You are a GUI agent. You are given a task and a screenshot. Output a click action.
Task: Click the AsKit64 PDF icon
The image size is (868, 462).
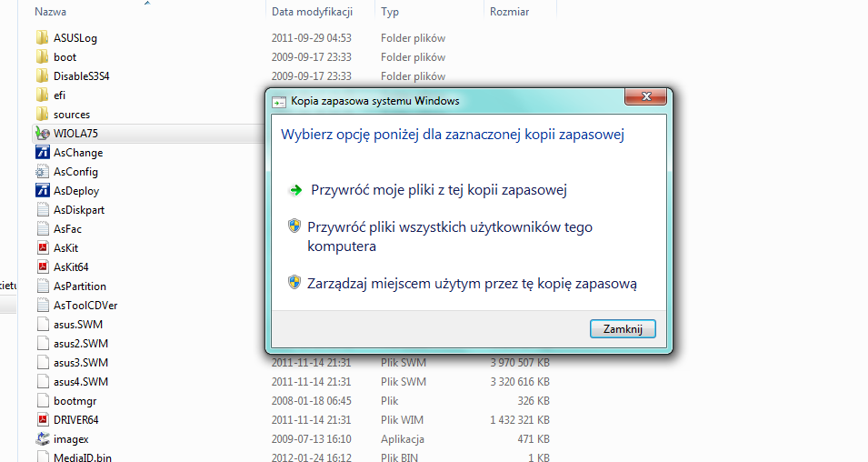(42, 267)
